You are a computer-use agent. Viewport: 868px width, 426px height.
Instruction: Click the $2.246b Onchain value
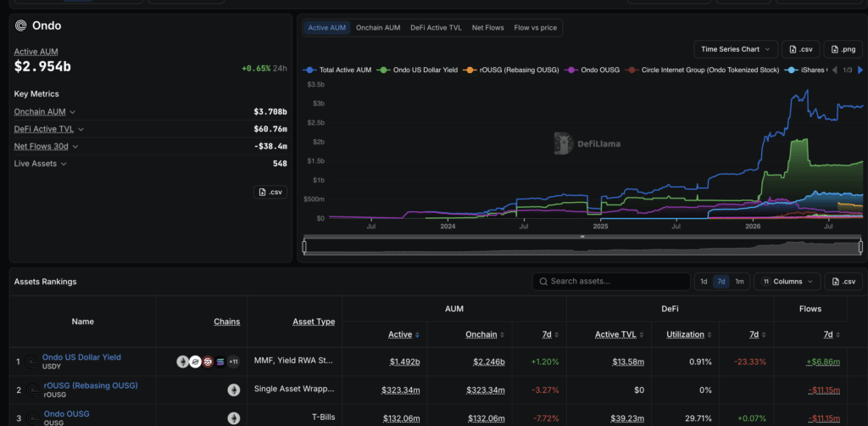[489, 362]
